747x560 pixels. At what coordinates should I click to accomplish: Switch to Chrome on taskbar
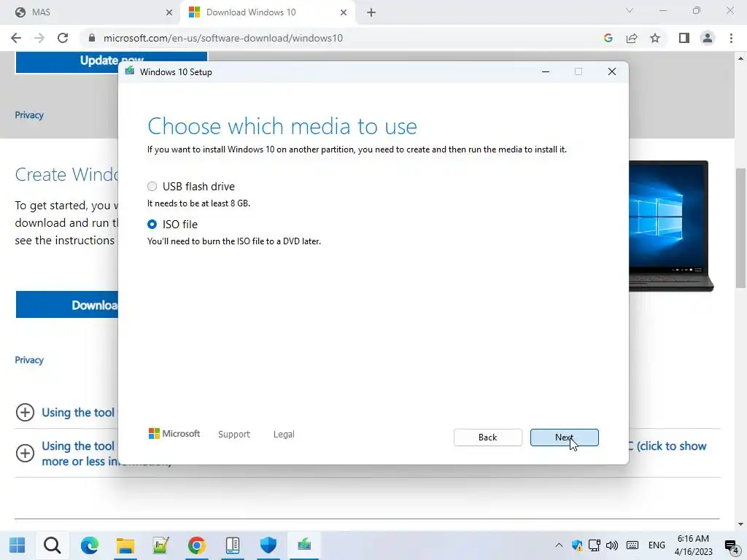pos(196,545)
